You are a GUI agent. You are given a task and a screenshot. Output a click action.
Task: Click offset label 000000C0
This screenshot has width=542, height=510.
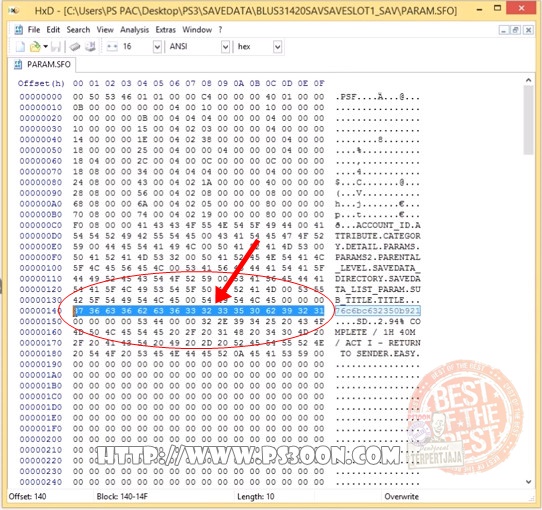40,225
